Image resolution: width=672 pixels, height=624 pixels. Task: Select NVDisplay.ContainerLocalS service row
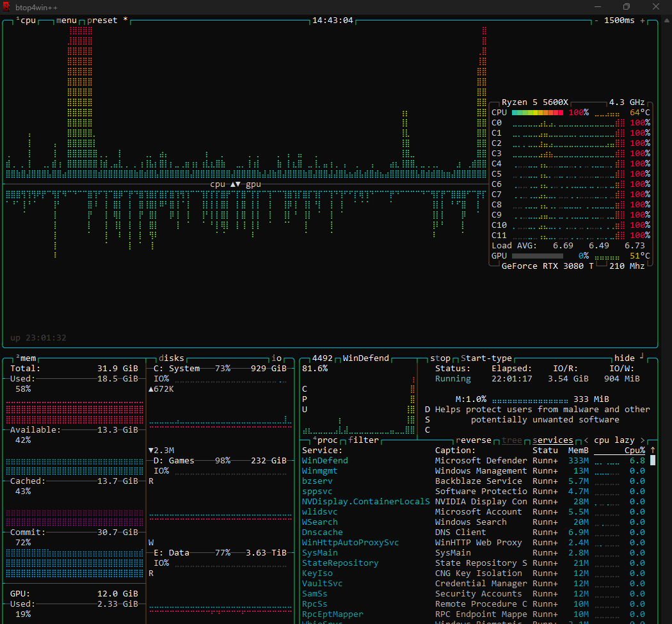coord(473,502)
